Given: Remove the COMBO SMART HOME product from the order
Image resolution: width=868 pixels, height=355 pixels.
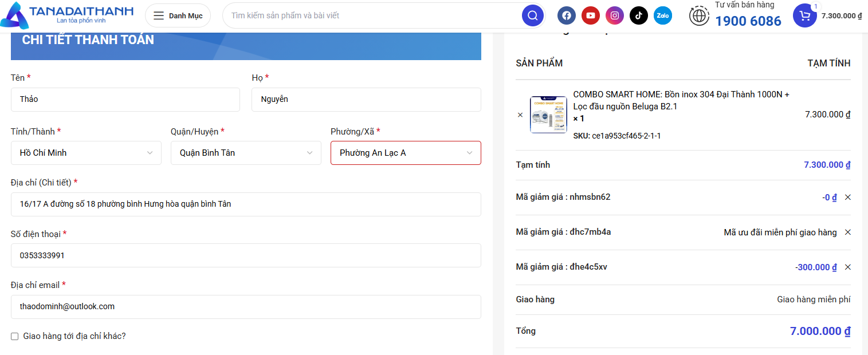Looking at the screenshot, I should pos(520,115).
